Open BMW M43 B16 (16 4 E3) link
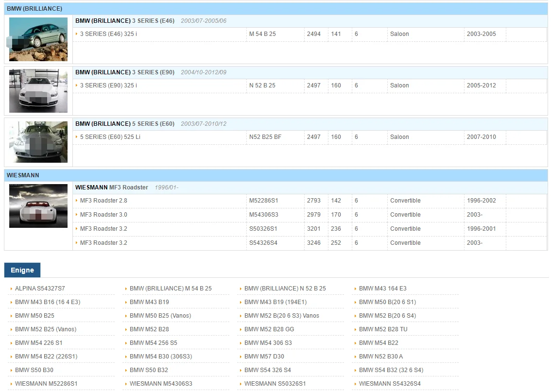This screenshot has width=551, height=392. coord(48,302)
